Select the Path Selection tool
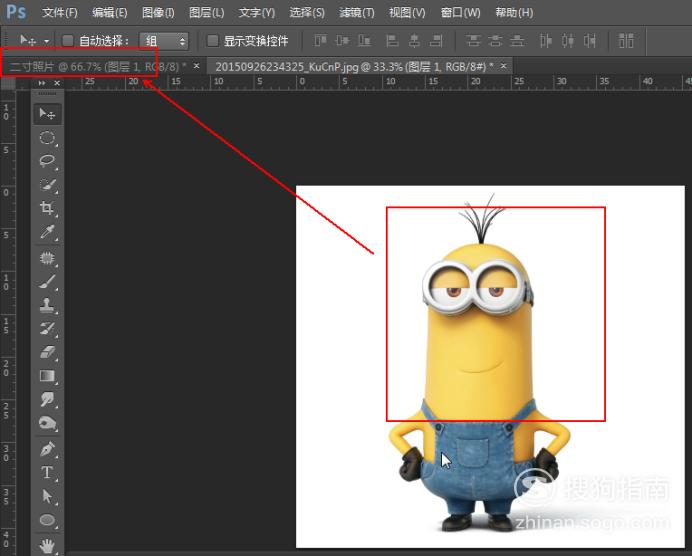Image resolution: width=692 pixels, height=556 pixels. (47, 496)
